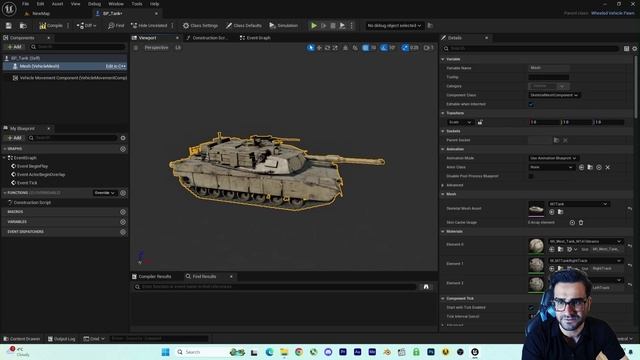The image size is (640, 360).
Task: Open Content Drawer in status bar
Action: pyautogui.click(x=22, y=339)
